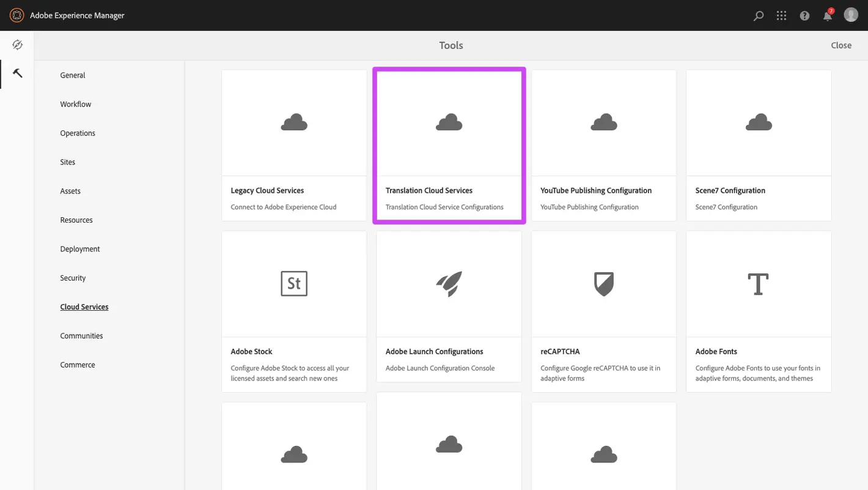Click 'Adobe Experience Manager' header text
Image resolution: width=868 pixels, height=490 pixels.
[x=77, y=15]
